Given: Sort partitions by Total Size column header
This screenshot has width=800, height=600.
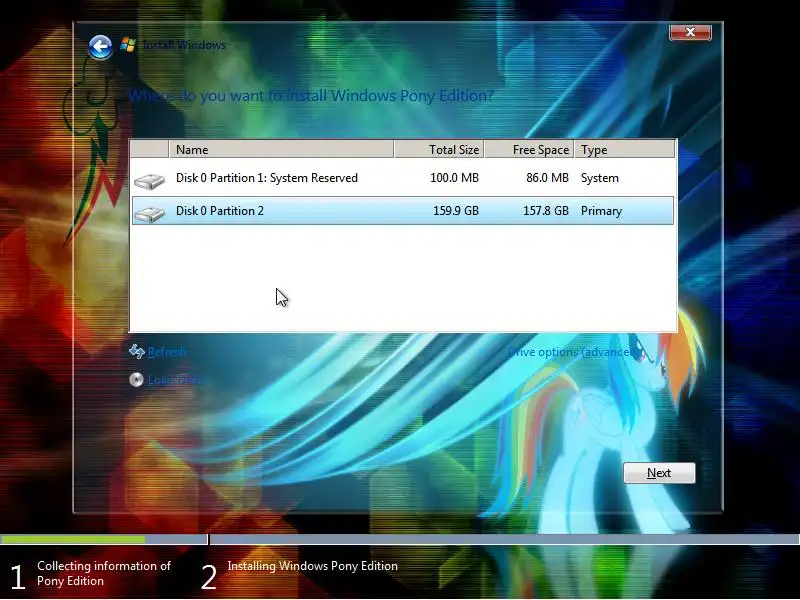Looking at the screenshot, I should 439,149.
